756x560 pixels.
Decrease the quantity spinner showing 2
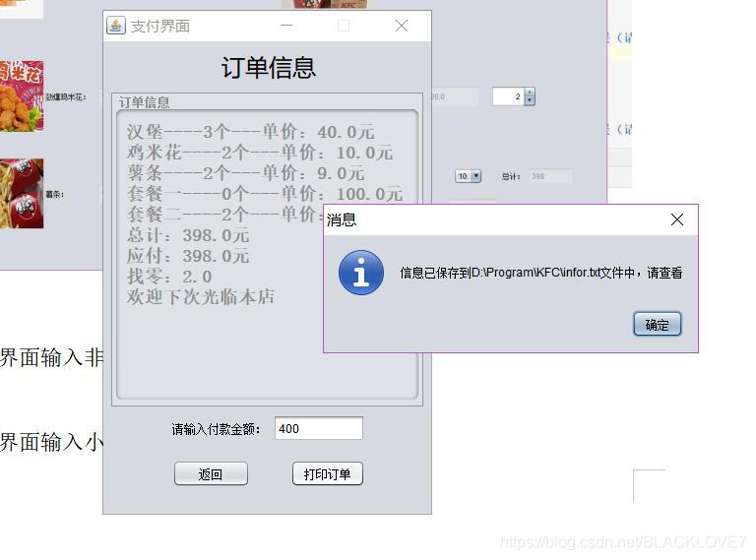(530, 100)
